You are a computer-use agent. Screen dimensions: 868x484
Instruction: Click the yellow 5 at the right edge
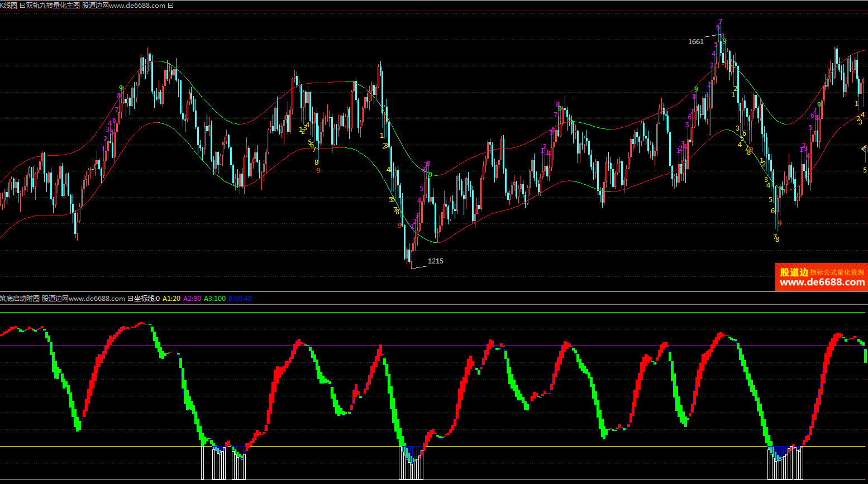click(865, 170)
